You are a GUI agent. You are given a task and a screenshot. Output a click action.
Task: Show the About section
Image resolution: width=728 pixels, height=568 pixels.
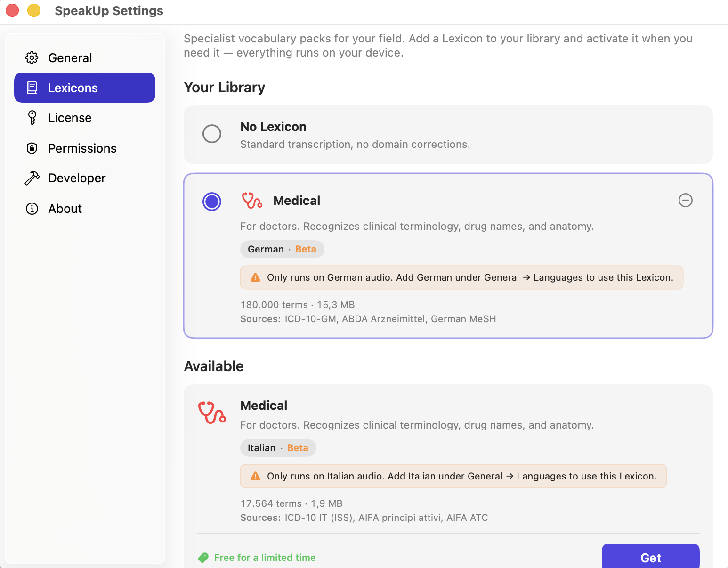coord(85,209)
